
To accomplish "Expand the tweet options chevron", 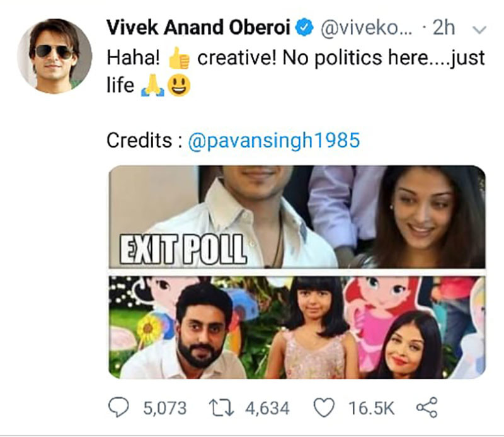I will pos(479,30).
